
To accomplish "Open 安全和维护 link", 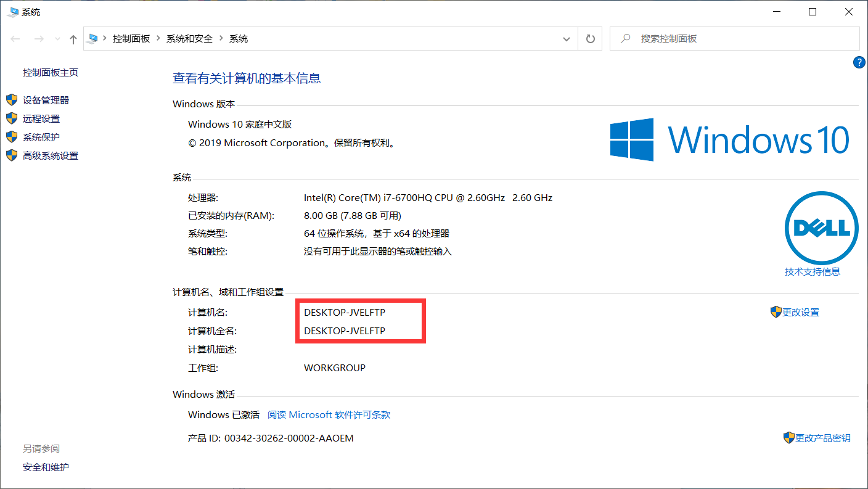I will click(46, 467).
